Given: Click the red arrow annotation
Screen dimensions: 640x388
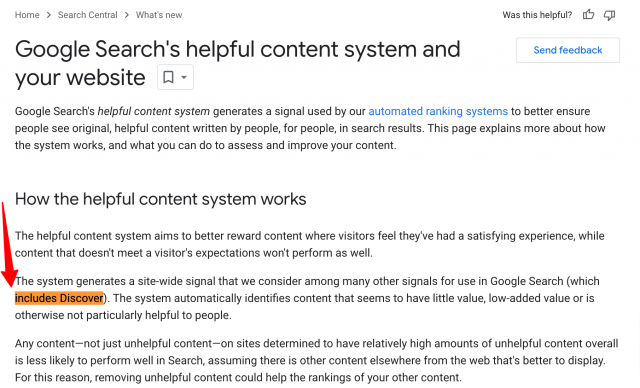Looking at the screenshot, I should [x=8, y=244].
